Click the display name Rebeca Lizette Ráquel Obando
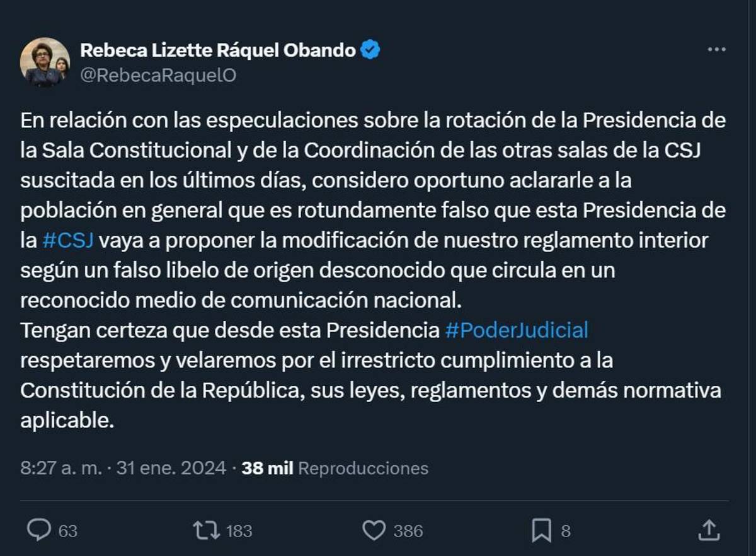Viewport: 756px width, 556px height. pos(218,50)
